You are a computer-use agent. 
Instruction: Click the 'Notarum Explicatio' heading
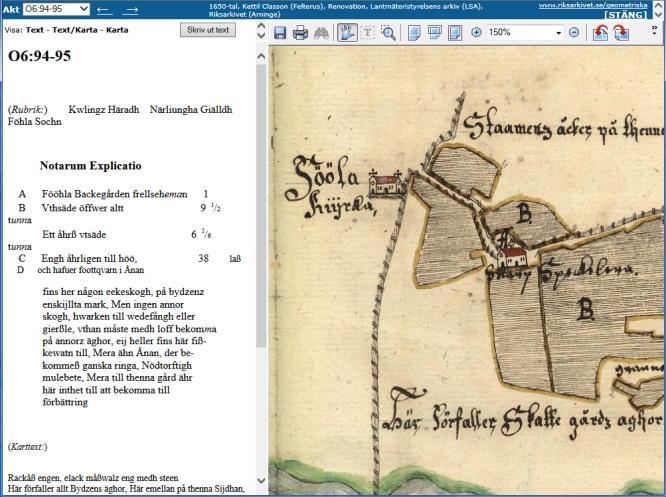pyautogui.click(x=90, y=166)
